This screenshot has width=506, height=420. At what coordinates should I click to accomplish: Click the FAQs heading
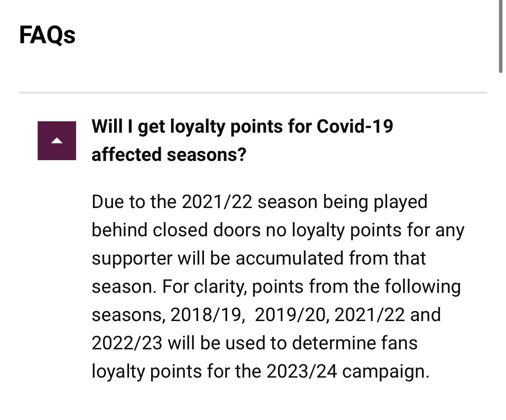click(47, 35)
